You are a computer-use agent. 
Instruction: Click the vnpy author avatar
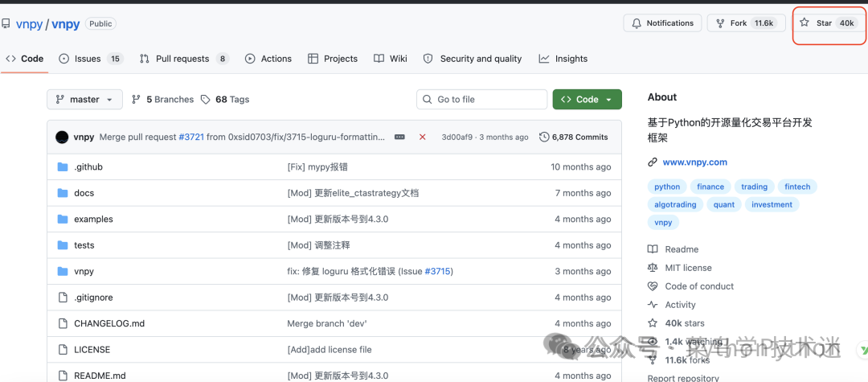point(62,138)
